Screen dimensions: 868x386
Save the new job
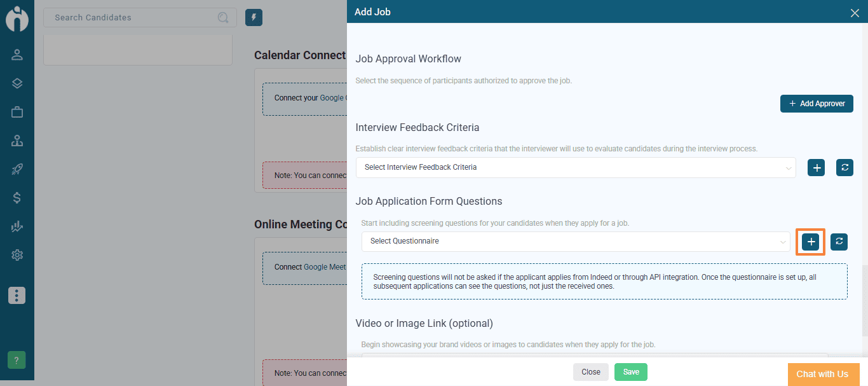(x=631, y=372)
